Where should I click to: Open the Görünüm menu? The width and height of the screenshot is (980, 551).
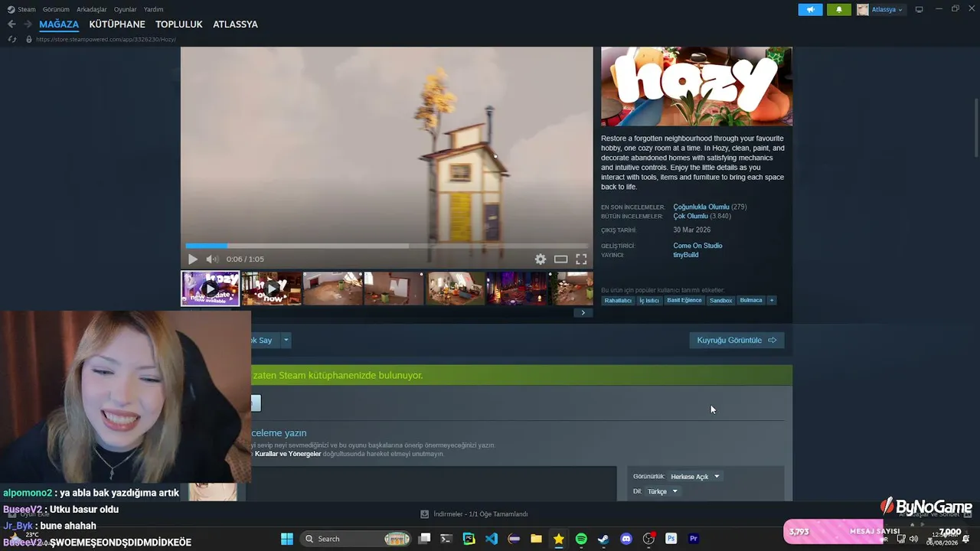[x=56, y=9]
